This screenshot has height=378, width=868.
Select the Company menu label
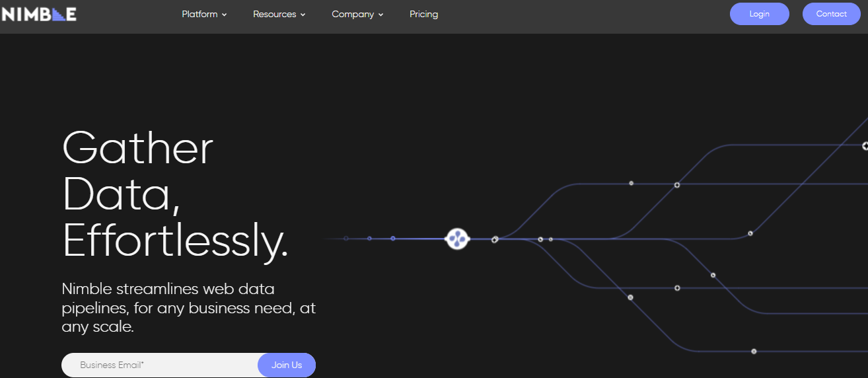(353, 14)
